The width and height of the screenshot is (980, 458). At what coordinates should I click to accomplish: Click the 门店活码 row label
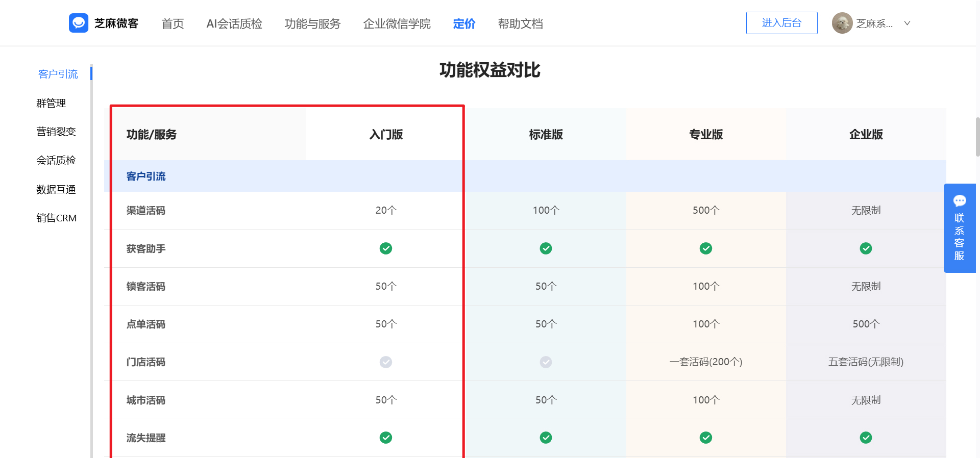tap(146, 362)
